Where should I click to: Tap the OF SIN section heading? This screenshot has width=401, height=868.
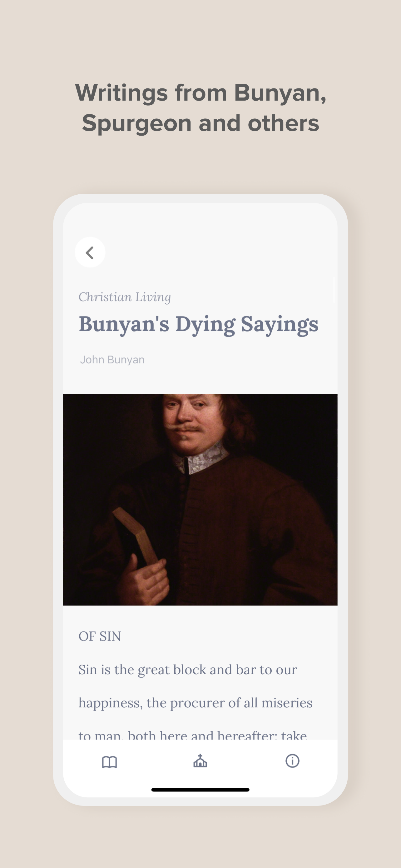click(100, 636)
